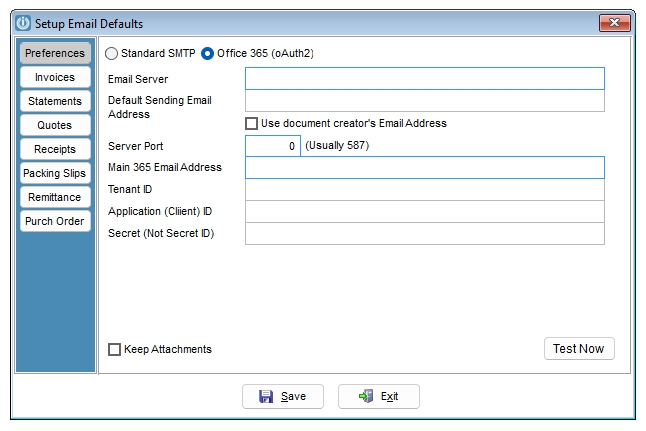Select Office 365 (oAuth2) option
The width and height of the screenshot is (646, 431).
[x=207, y=54]
